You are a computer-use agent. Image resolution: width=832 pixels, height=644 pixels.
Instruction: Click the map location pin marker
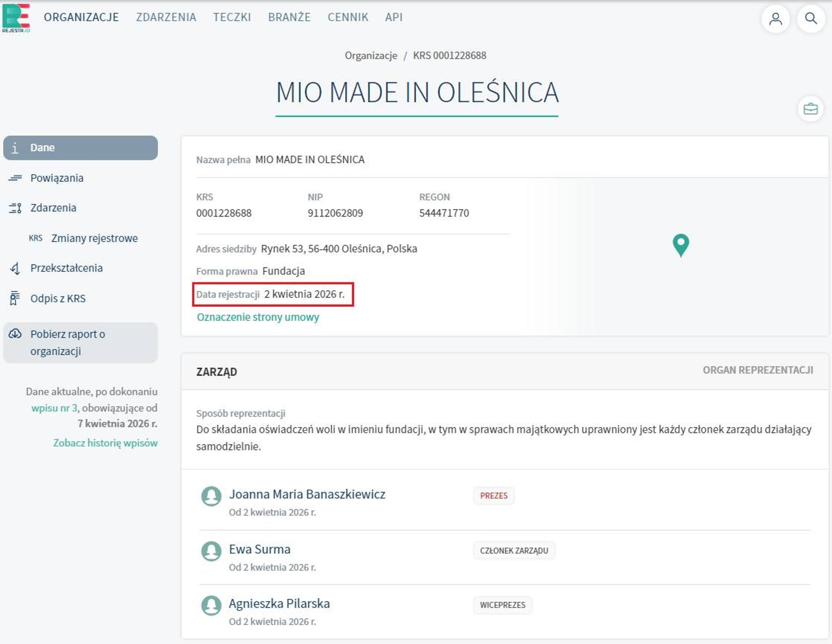click(x=680, y=245)
